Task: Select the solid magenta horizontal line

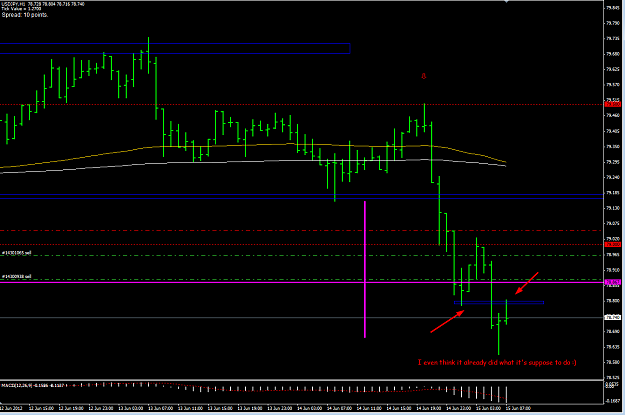Action: point(301,282)
